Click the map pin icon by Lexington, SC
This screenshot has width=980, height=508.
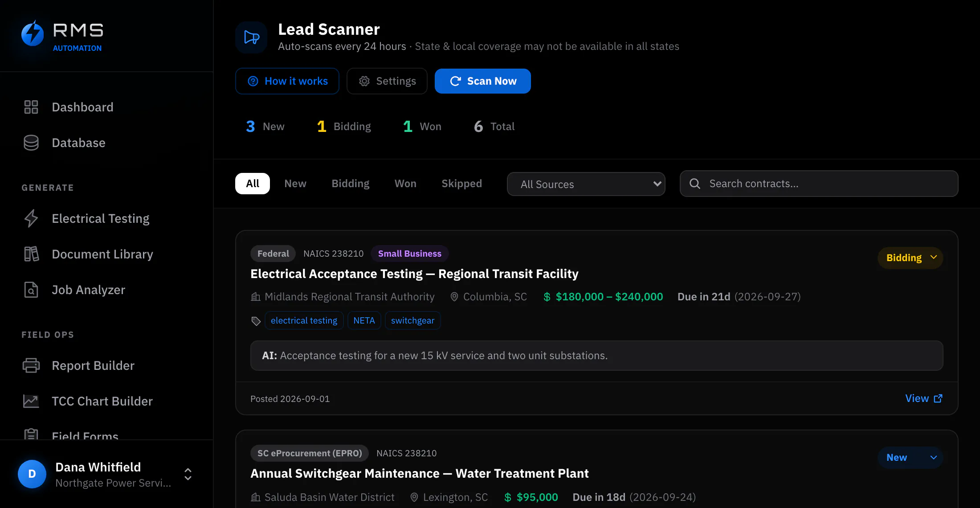pyautogui.click(x=414, y=497)
